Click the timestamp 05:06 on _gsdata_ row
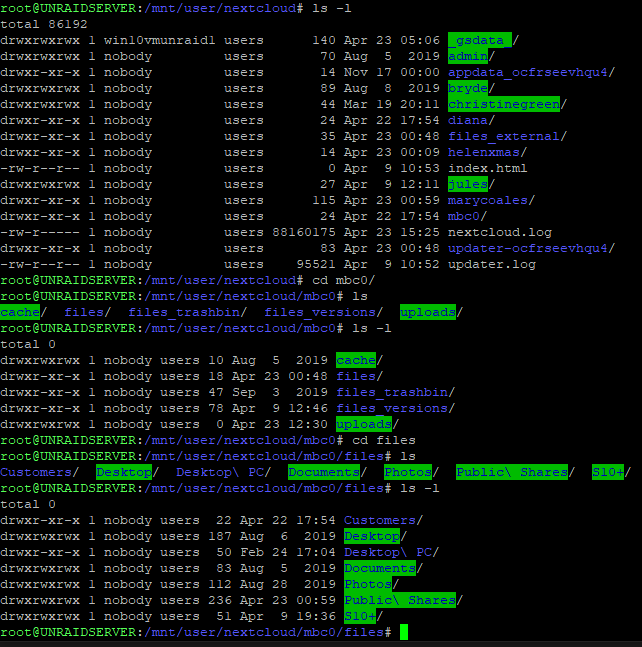The width and height of the screenshot is (642, 647). point(420,40)
